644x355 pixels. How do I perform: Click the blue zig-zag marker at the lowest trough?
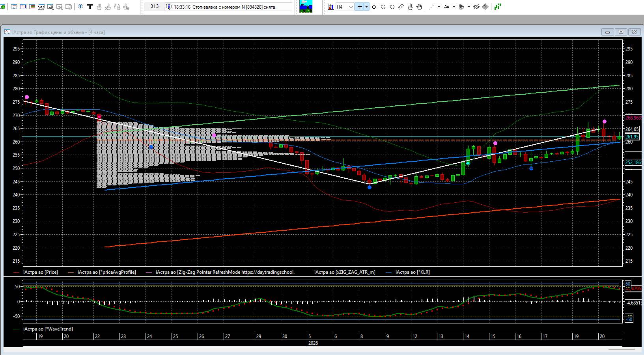click(370, 187)
